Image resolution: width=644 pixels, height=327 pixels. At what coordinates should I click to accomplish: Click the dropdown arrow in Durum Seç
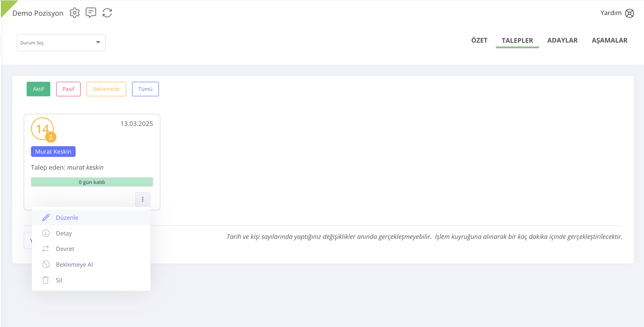coord(98,43)
